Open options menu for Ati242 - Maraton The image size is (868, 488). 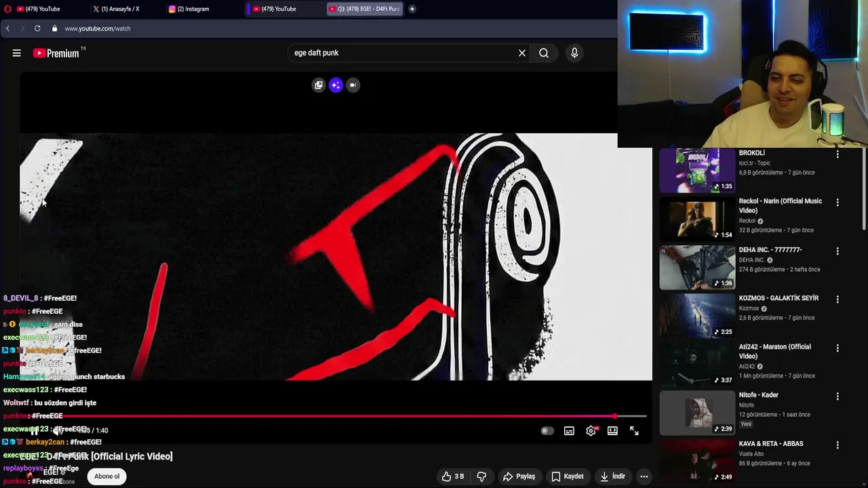tap(837, 348)
